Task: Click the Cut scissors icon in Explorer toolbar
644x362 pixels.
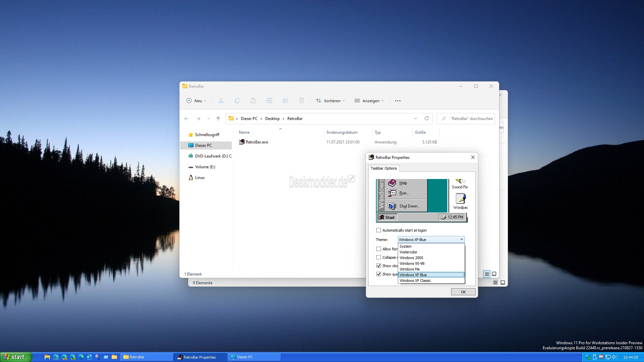Action: tap(221, 101)
